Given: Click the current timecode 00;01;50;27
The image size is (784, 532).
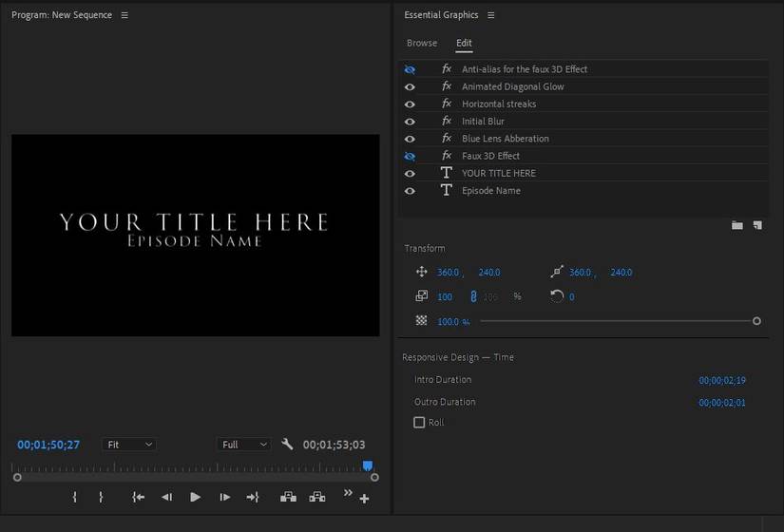Looking at the screenshot, I should pyautogui.click(x=48, y=445).
